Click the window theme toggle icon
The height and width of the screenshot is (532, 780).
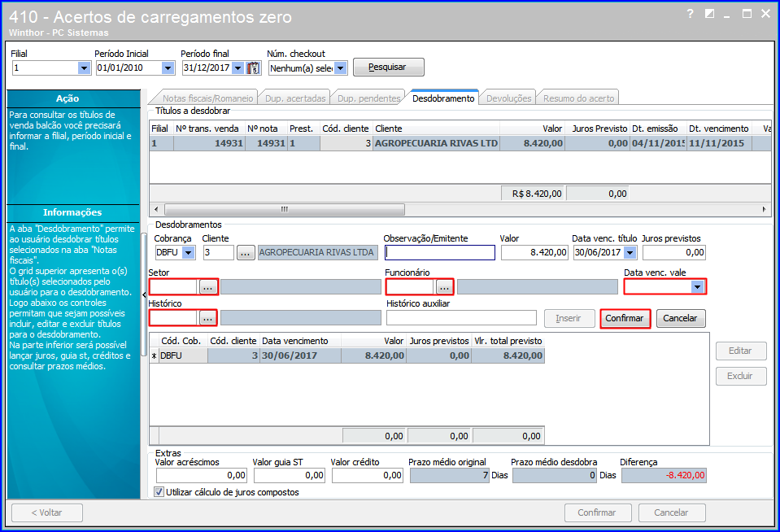click(709, 14)
